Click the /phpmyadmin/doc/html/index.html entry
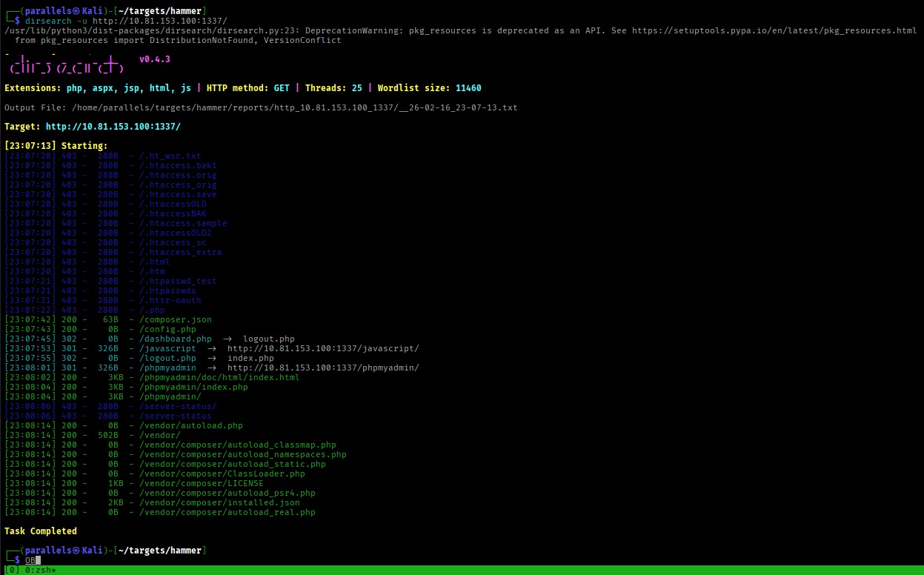Viewport: 924px width, 575px height. [x=219, y=377]
